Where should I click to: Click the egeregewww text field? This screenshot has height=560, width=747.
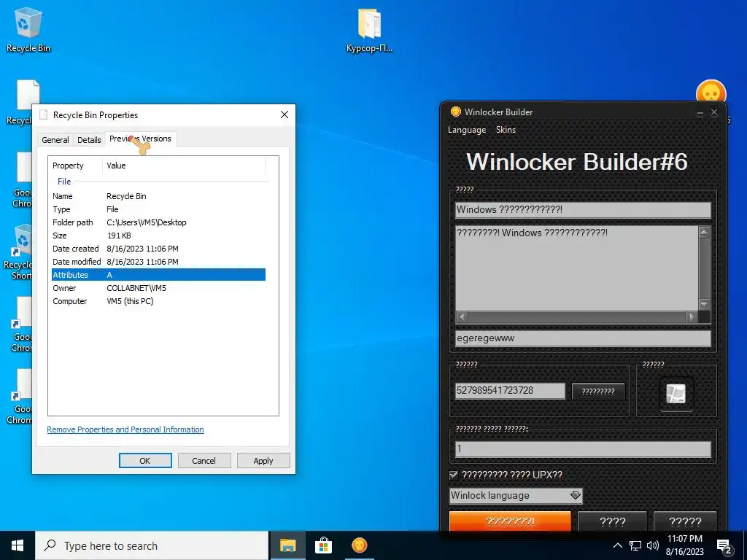(583, 338)
